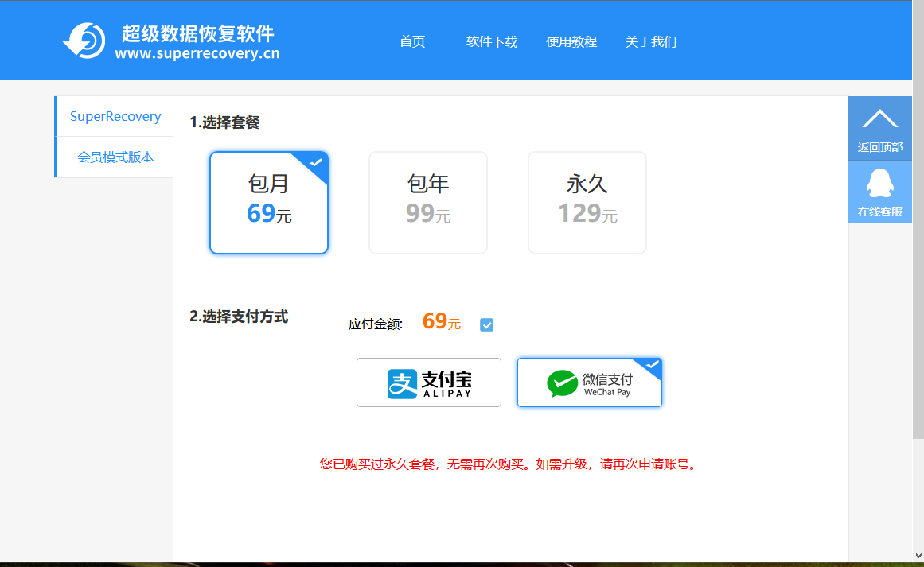Pay with Alipay 支付宝
The width and height of the screenshot is (924, 567).
pos(429,383)
